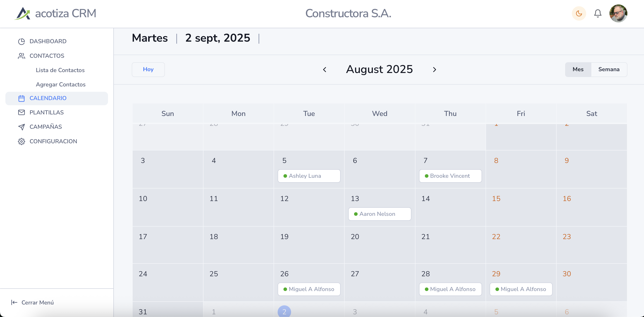Collapse sidebar with Cerrar Menú
Viewport: 644px width, 317px height.
pos(32,302)
